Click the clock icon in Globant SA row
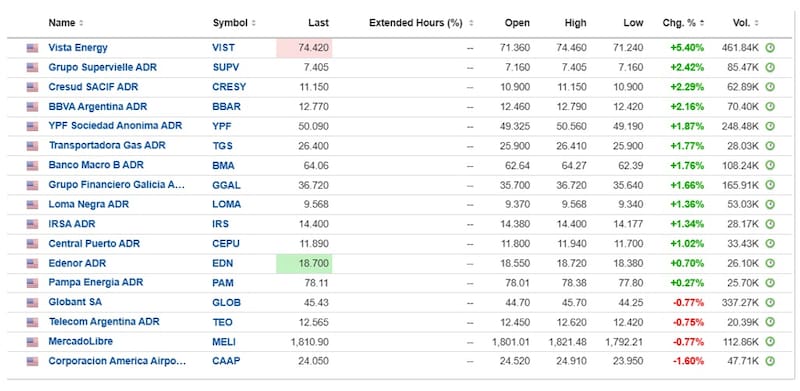Image resolution: width=800 pixels, height=391 pixels. [770, 303]
